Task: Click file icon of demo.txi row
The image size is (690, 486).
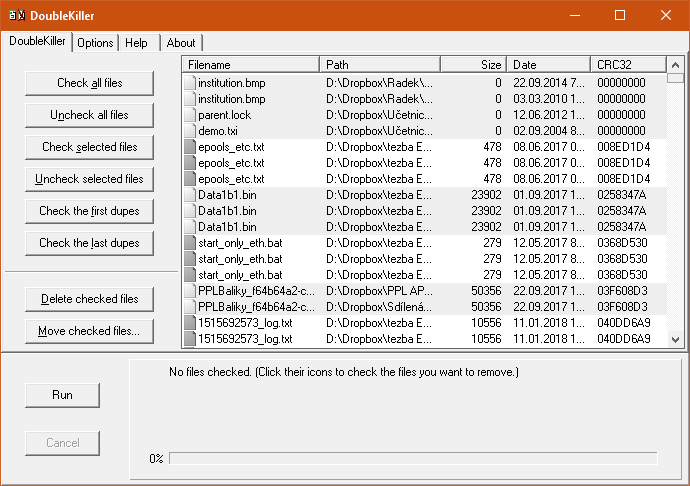Action: pyautogui.click(x=190, y=131)
